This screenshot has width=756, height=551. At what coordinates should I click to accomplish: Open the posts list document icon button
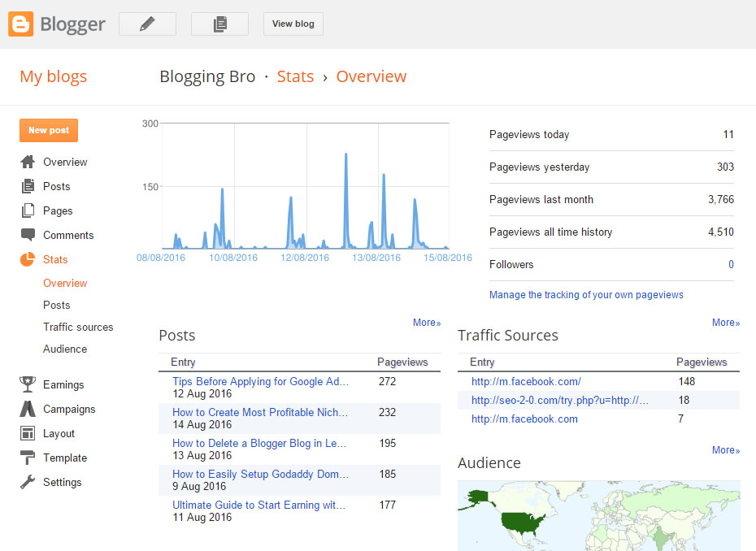point(219,24)
